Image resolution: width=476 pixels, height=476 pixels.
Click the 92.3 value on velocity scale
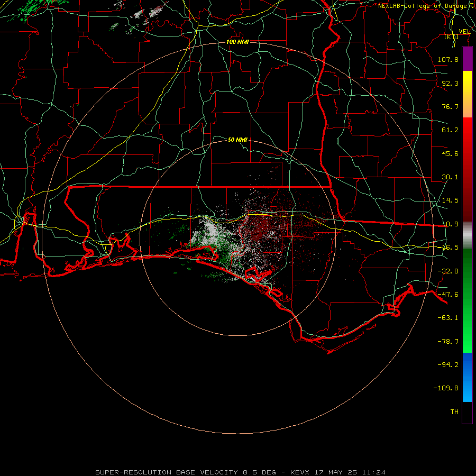point(450,83)
